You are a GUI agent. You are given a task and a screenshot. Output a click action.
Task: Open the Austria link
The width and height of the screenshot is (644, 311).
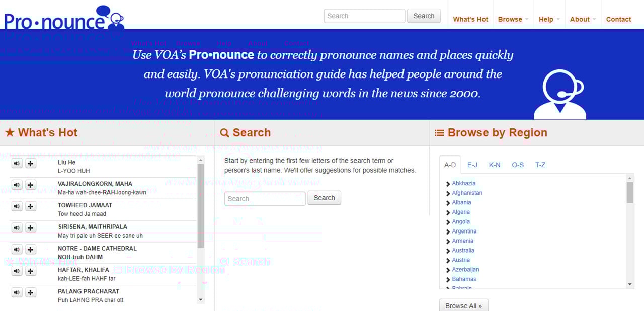point(461,260)
